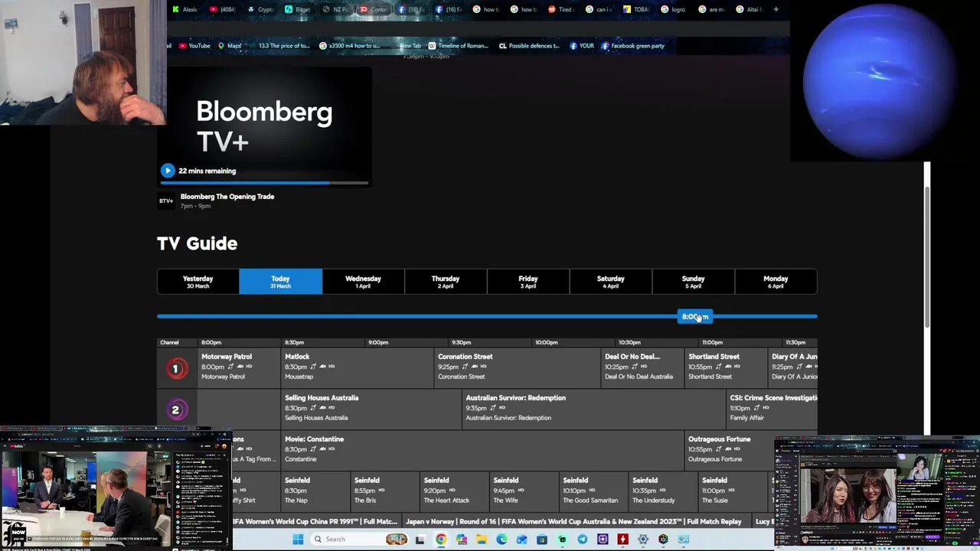Open the Facebook green party bookmark
This screenshot has width=980, height=551.
pyautogui.click(x=632, y=46)
